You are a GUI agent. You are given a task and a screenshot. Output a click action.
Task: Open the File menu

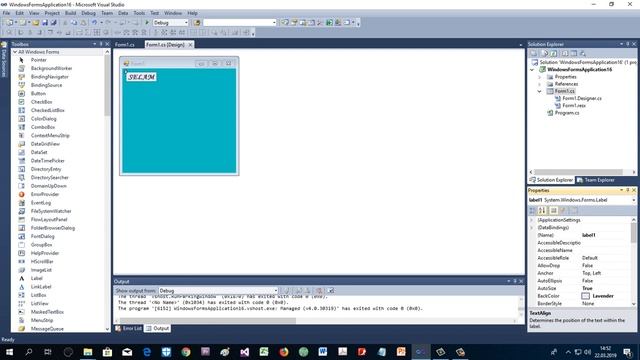[x=7, y=13]
